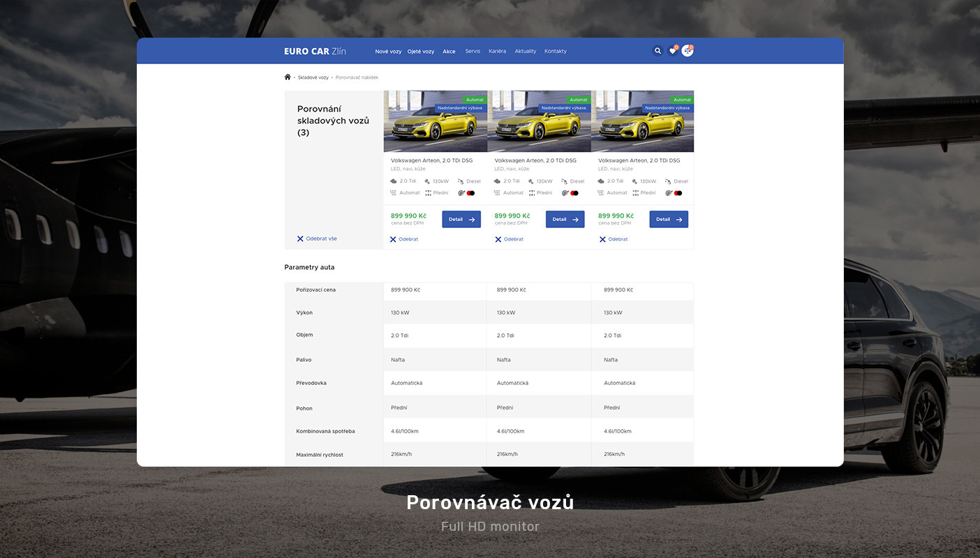Open the Kariéra page

497,52
